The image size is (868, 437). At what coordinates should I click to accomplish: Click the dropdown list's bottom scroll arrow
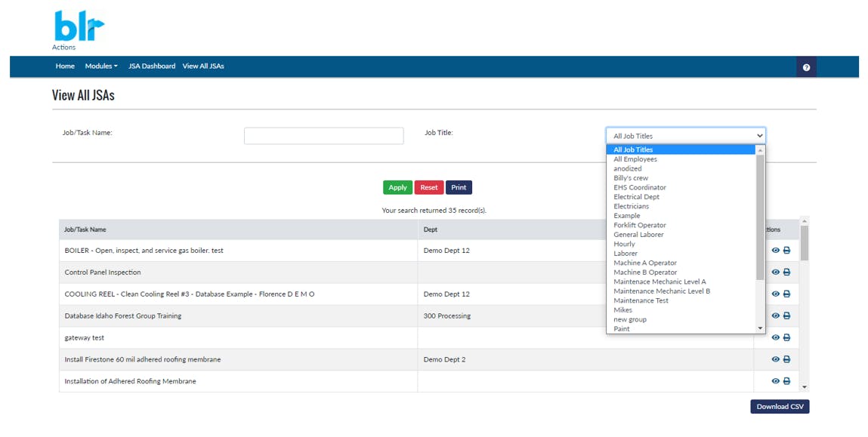click(760, 328)
